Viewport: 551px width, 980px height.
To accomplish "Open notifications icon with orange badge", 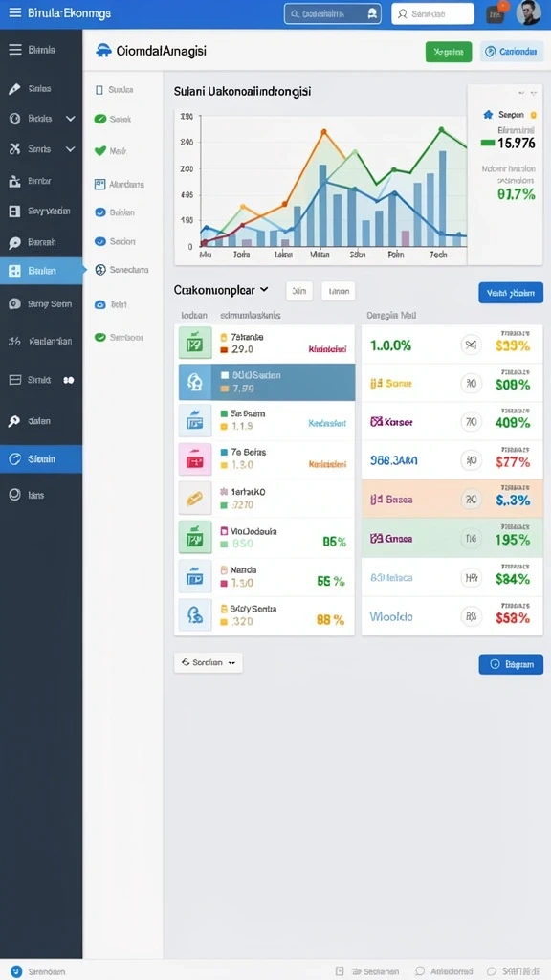I will coord(496,13).
